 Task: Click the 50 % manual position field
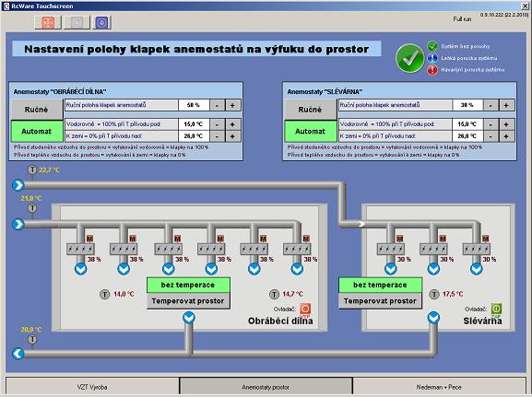pyautogui.click(x=194, y=105)
